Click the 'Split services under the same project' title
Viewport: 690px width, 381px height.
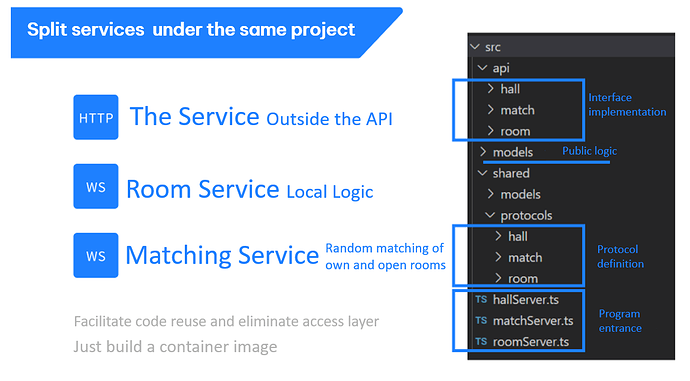pyautogui.click(x=191, y=30)
